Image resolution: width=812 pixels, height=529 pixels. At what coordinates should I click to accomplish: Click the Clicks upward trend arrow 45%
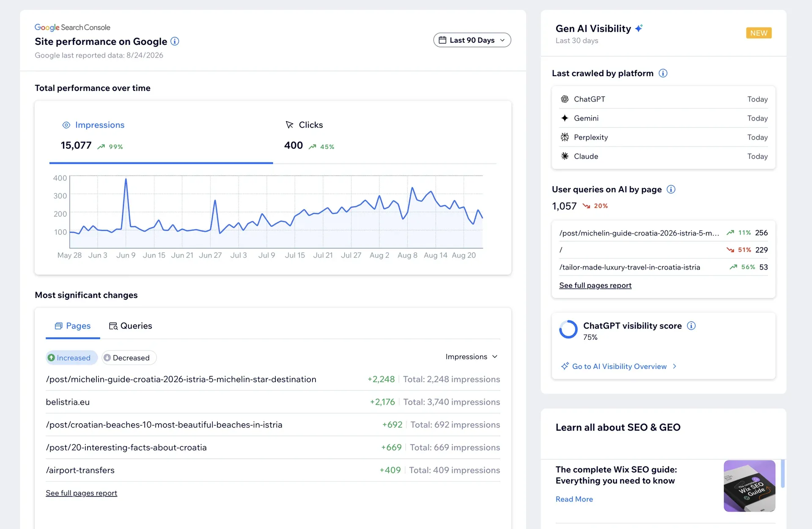pos(313,147)
